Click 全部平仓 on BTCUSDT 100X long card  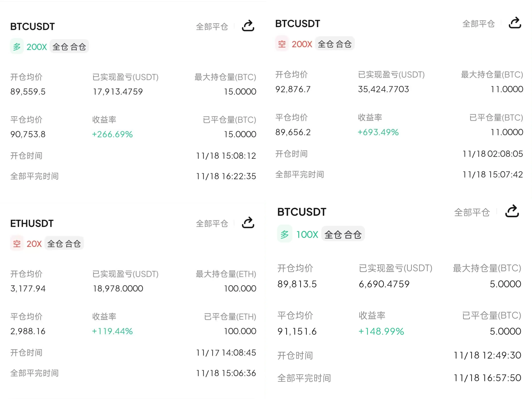point(472,212)
